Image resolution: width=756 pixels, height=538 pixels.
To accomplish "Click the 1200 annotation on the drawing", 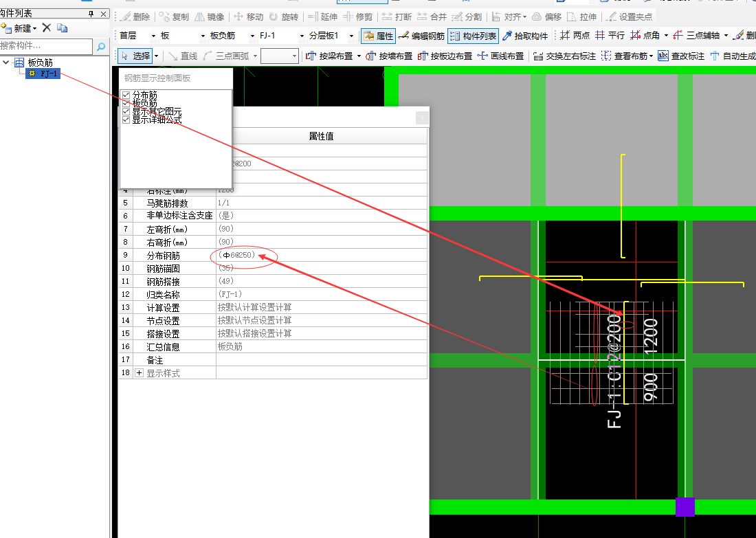I will [650, 337].
